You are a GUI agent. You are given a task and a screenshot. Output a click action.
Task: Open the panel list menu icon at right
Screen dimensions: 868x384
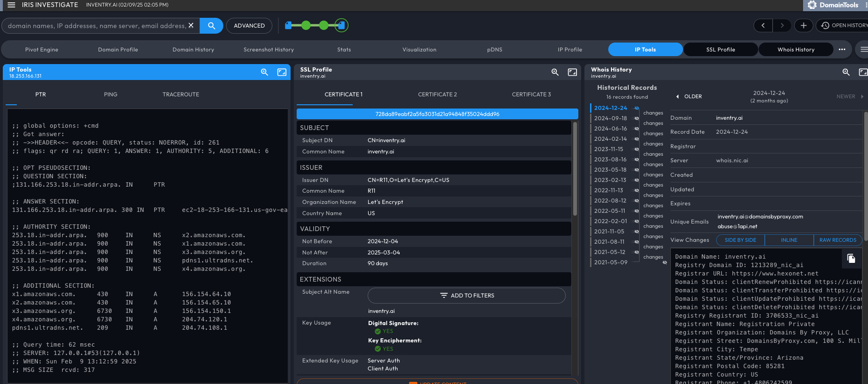[863, 50]
